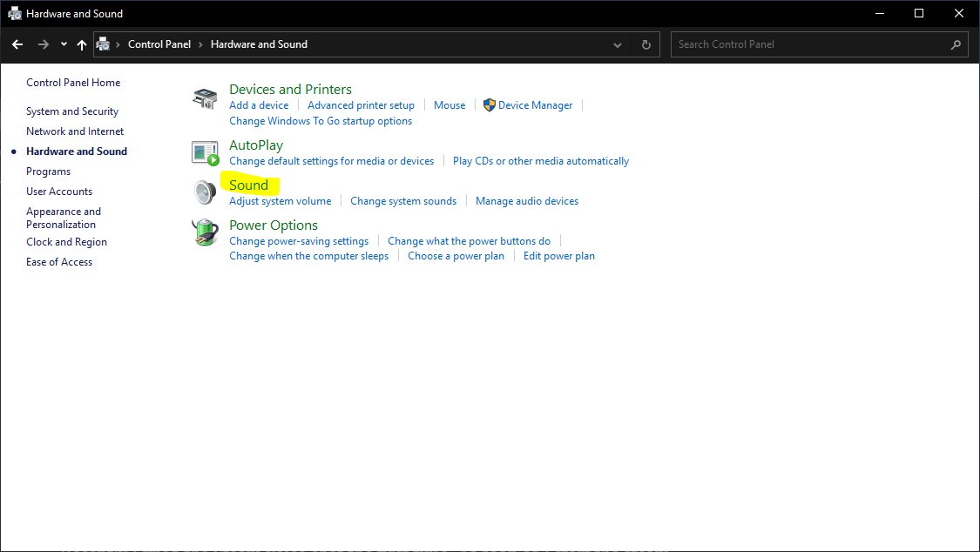Open Appearance and Personalization category
Screen dimensions: 980x552
64,218
